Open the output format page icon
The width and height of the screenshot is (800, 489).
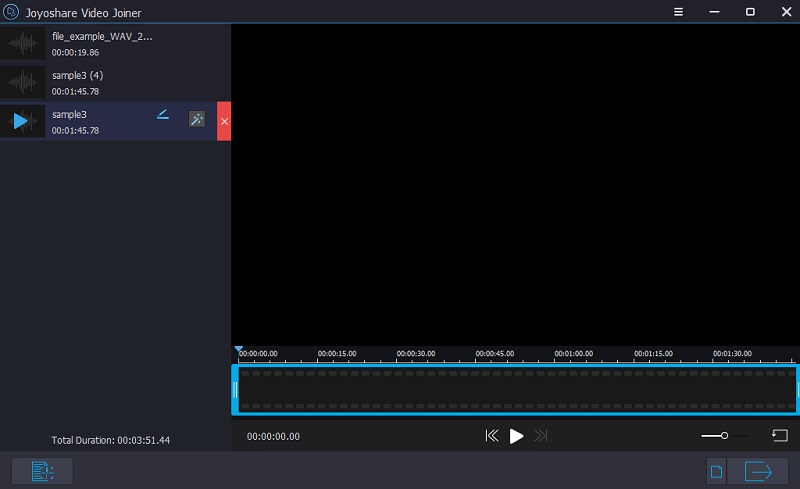click(x=716, y=471)
